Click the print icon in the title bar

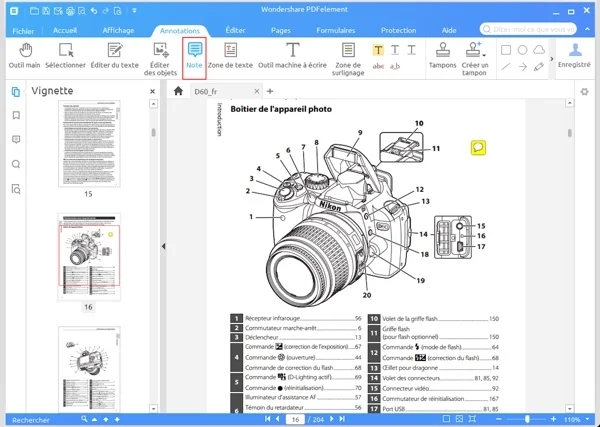(70, 11)
